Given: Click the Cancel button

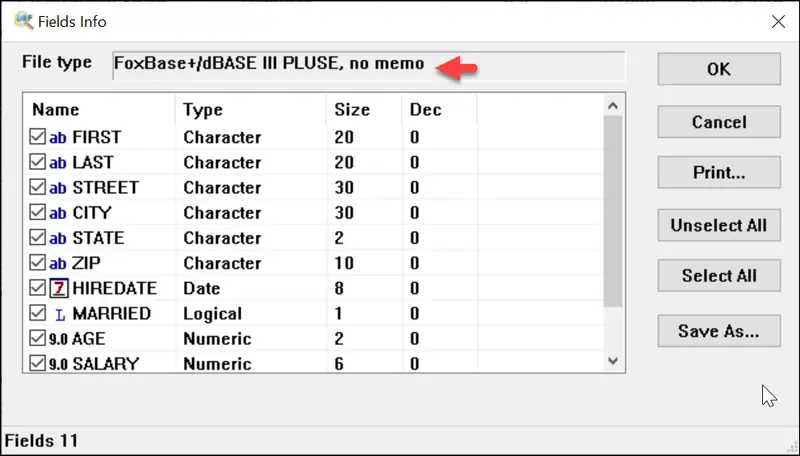Looking at the screenshot, I should click(x=719, y=122).
